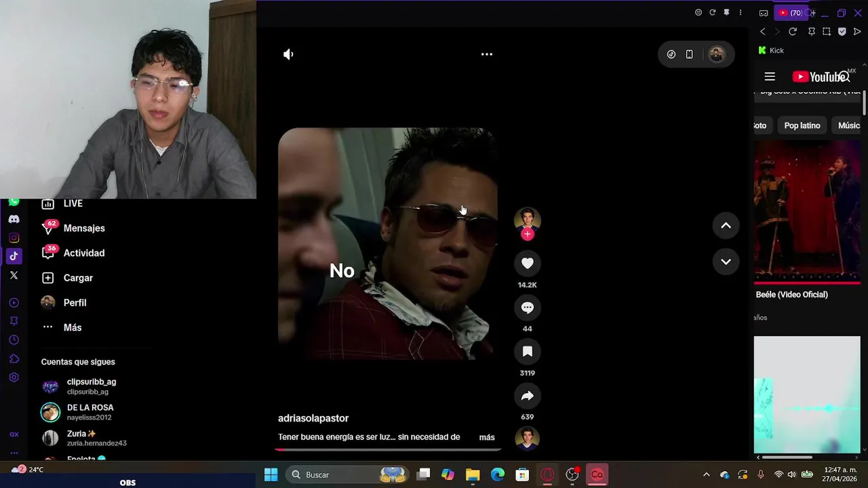The height and width of the screenshot is (488, 868).
Task: Open File Explorer from taskbar
Action: [473, 474]
